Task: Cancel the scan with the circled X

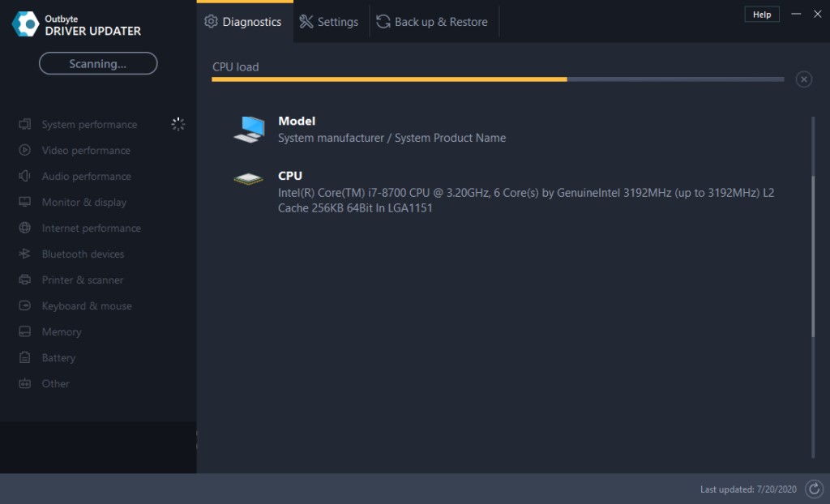Action: 804,79
